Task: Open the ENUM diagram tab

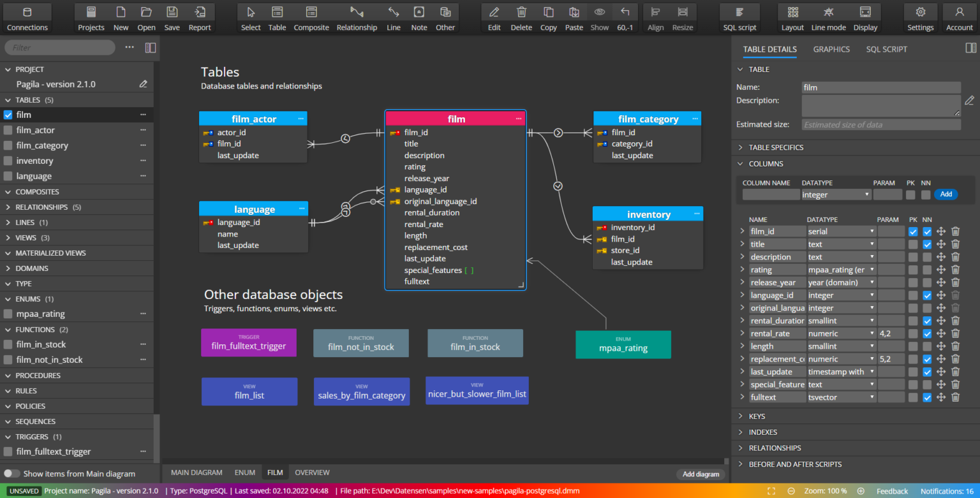Action: 245,472
